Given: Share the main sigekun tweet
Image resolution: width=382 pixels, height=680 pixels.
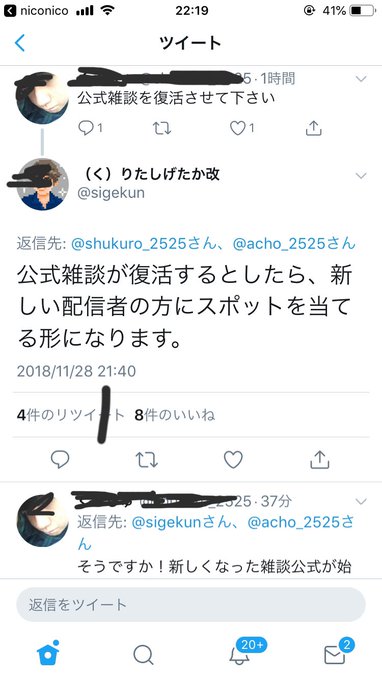Looking at the screenshot, I should 320,459.
